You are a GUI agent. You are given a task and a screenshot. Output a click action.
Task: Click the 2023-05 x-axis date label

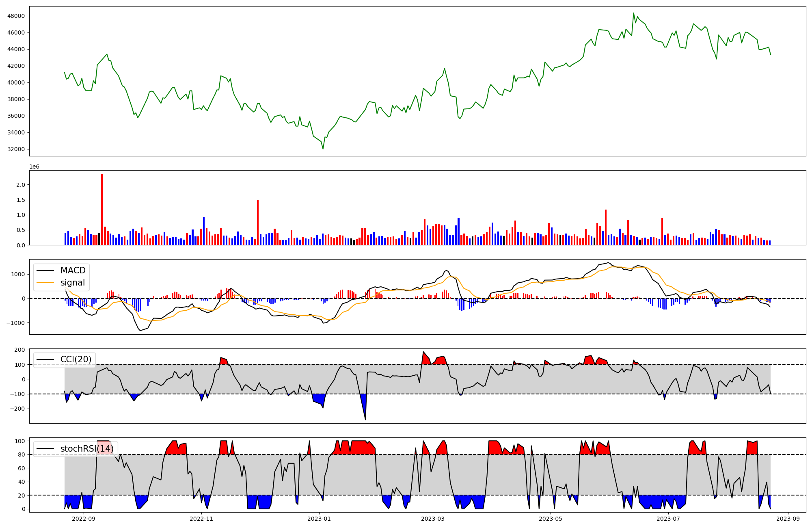click(x=551, y=519)
